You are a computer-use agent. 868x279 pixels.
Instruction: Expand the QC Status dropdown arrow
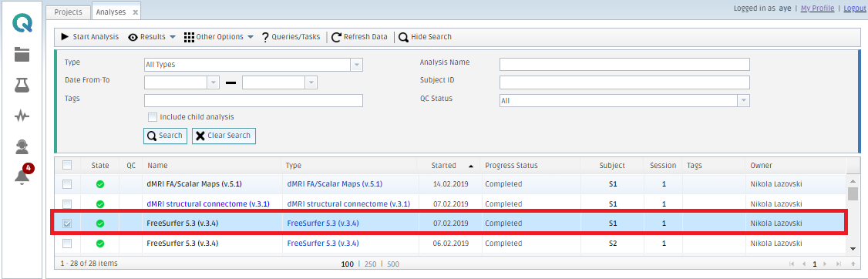(744, 101)
